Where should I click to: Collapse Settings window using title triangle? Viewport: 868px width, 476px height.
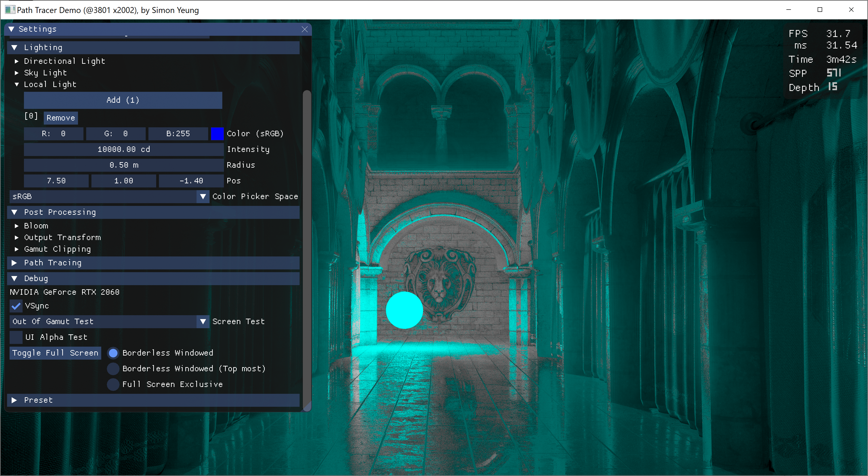pyautogui.click(x=11, y=29)
